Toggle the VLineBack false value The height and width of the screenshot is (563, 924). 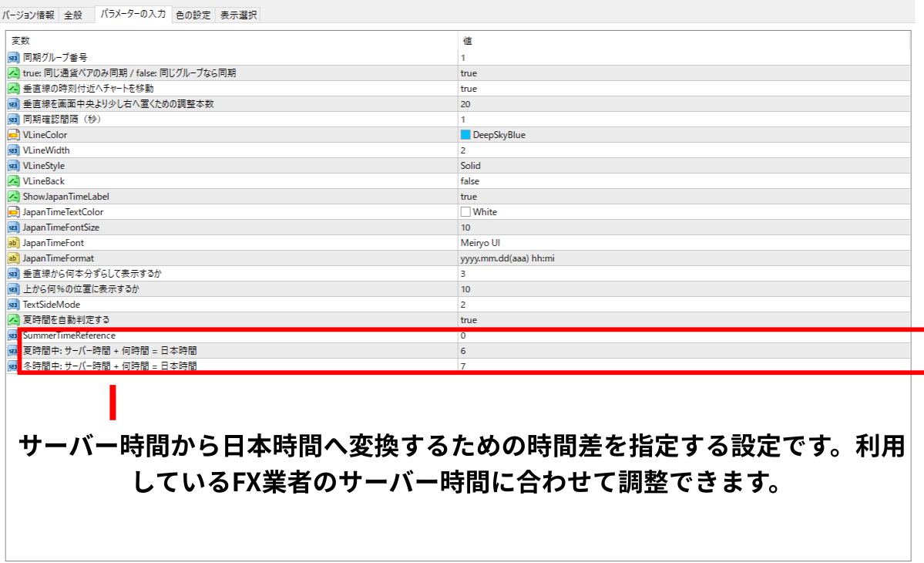(469, 181)
